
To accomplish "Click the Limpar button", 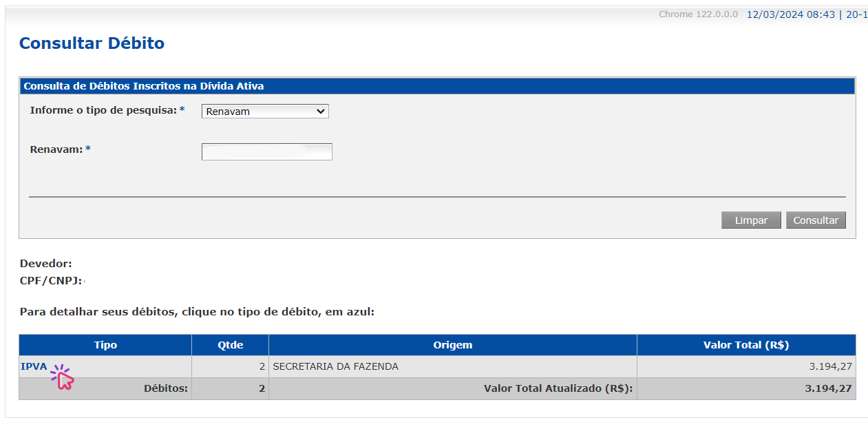I will tap(751, 220).
